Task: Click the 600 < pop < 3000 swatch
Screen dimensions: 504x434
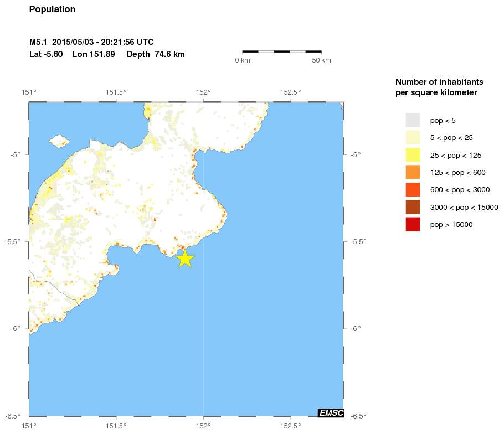Action: click(x=413, y=190)
